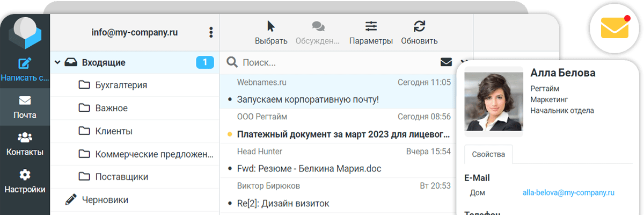Image resolution: width=644 pixels, height=215 pixels.
Task: Click the Коммерческие предложения folder icon
Action: pyautogui.click(x=84, y=154)
